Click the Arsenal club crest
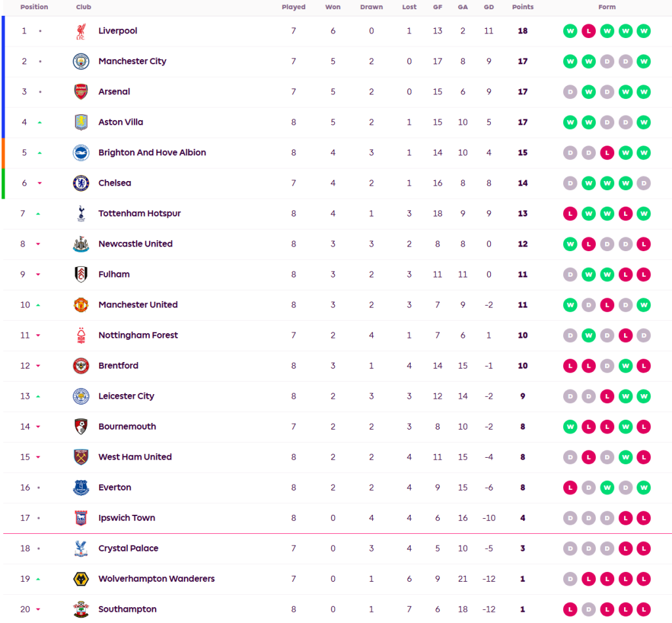Screen dimensions: 672x623 (x=81, y=92)
